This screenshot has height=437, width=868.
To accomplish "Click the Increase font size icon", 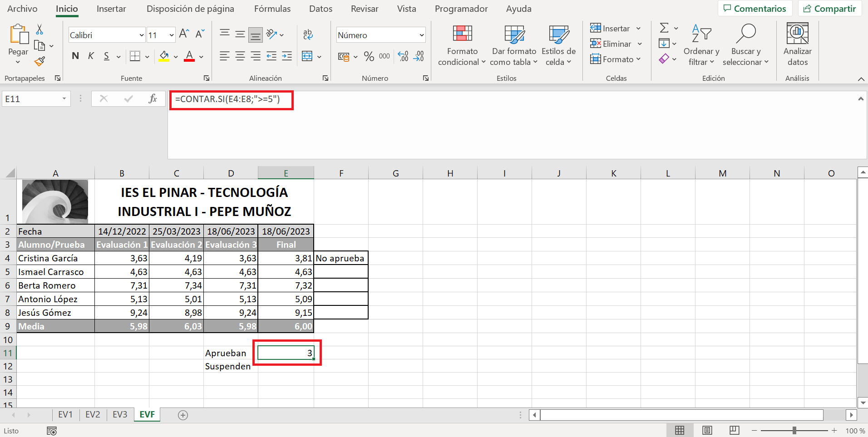I will point(184,34).
